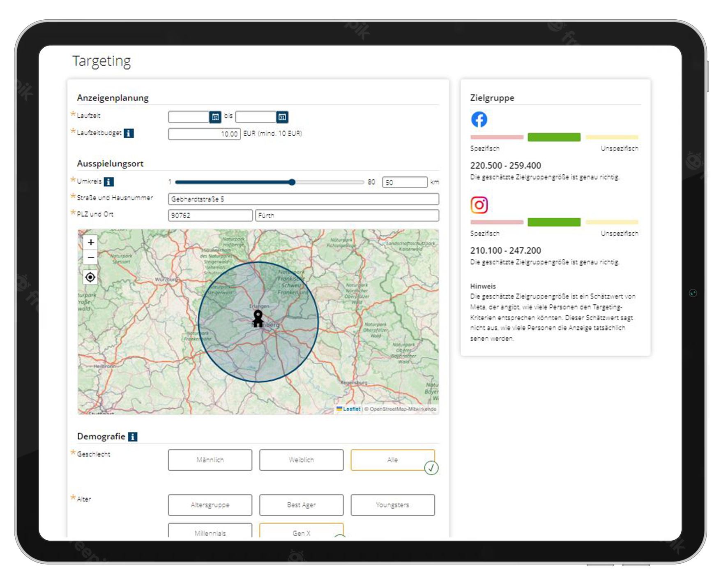Select the Männlich gender option
Viewport: 728px width, 583px height.
click(210, 460)
